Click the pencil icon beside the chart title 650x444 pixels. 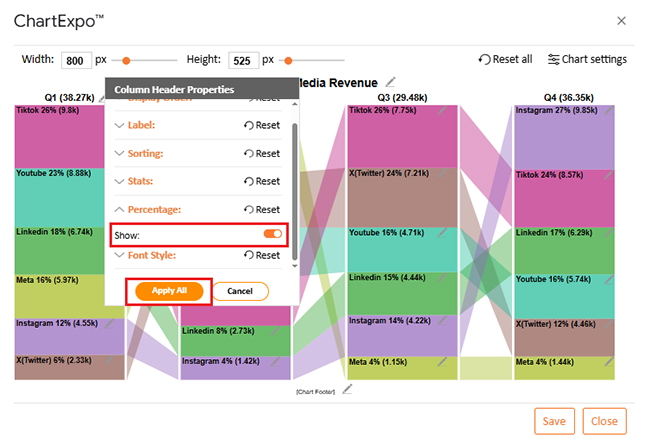tap(391, 82)
